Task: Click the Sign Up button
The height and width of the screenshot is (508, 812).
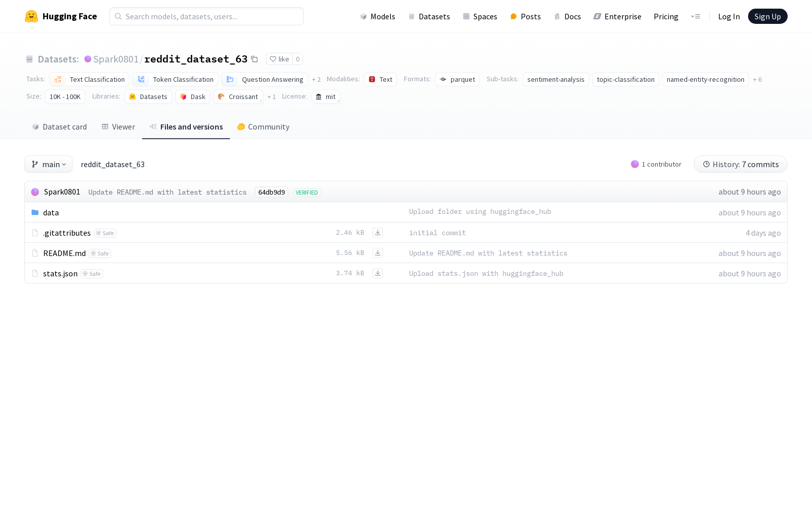Action: tap(767, 16)
